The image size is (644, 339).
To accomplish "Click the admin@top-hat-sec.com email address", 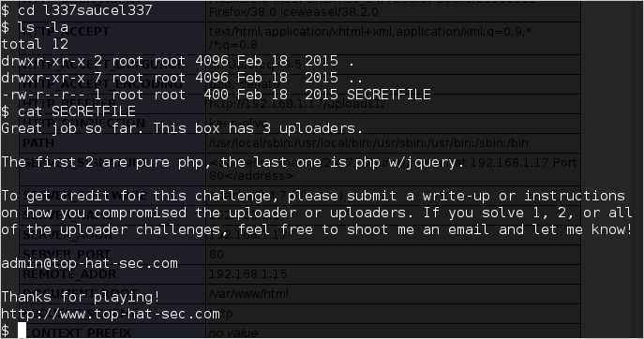I will click(x=90, y=263).
